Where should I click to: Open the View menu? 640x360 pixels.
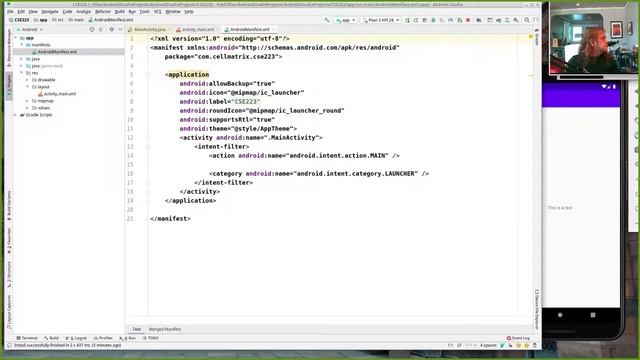[x=33, y=12]
